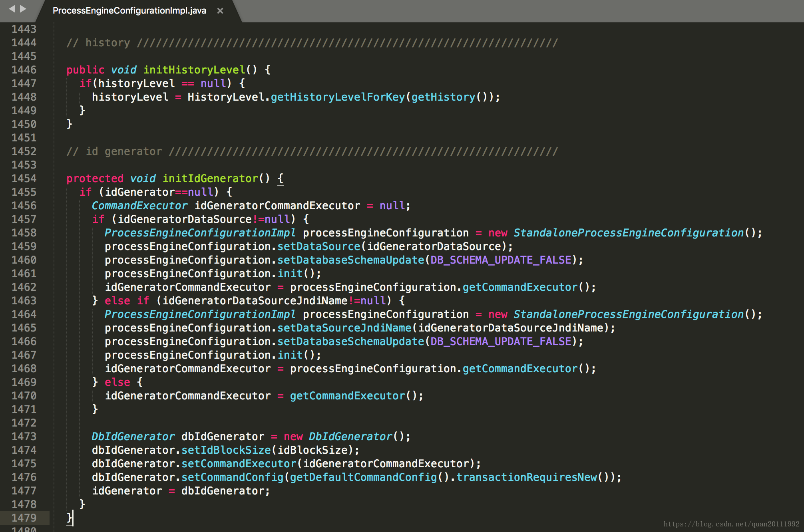
Task: Click transactionRequiresNew() call
Action: click(x=533, y=477)
